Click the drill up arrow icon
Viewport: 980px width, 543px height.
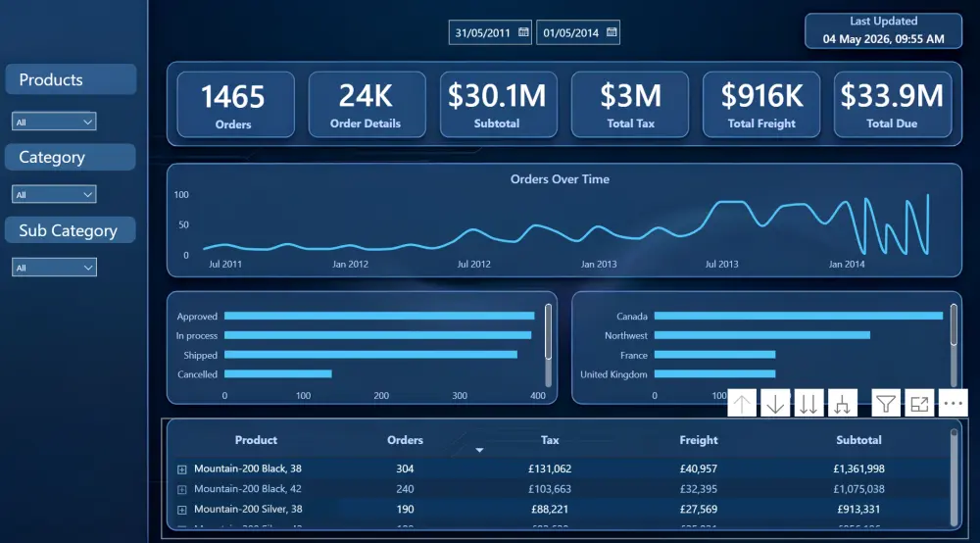[x=742, y=404]
